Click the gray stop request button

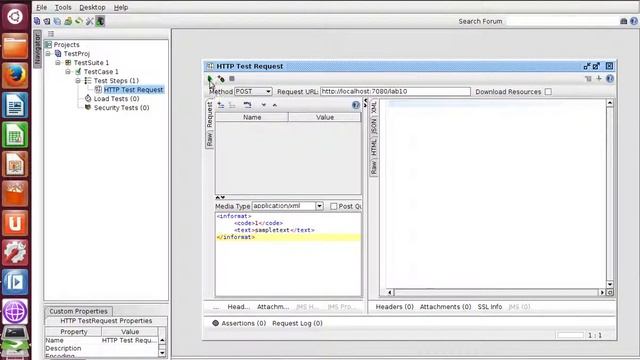pyautogui.click(x=232, y=78)
